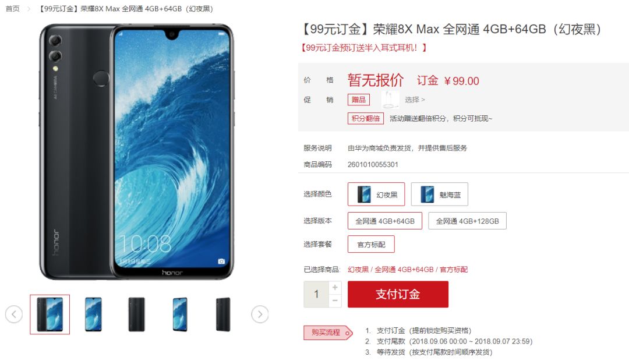Click the 支付订金 button
This screenshot has height=364, width=629.
[x=398, y=294]
